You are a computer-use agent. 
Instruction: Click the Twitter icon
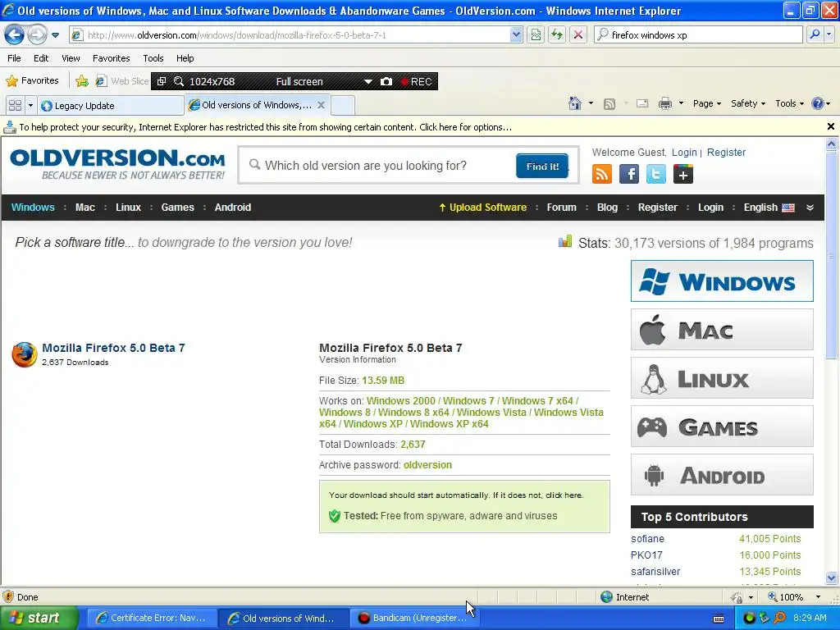(x=655, y=174)
